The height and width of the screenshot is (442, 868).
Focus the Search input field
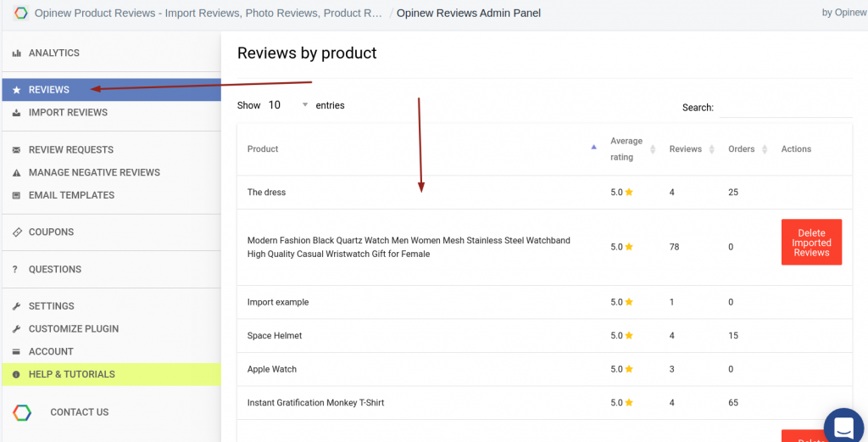[x=786, y=108]
